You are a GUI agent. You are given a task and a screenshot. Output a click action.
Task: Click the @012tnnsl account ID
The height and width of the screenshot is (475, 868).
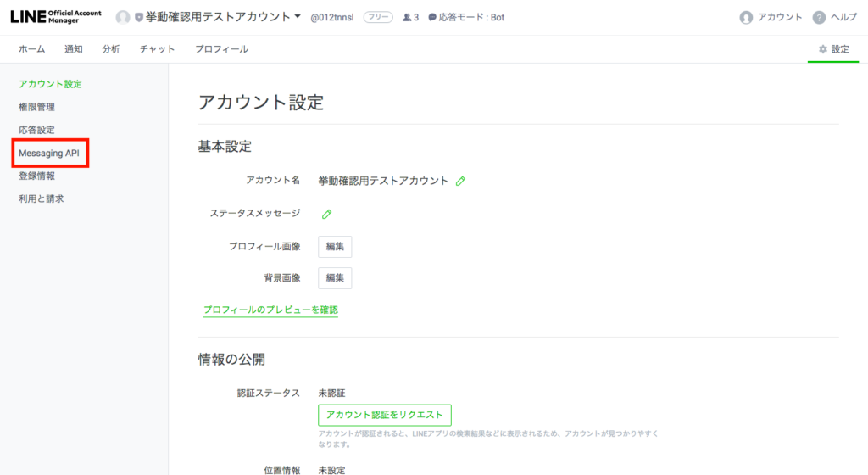[332, 17]
